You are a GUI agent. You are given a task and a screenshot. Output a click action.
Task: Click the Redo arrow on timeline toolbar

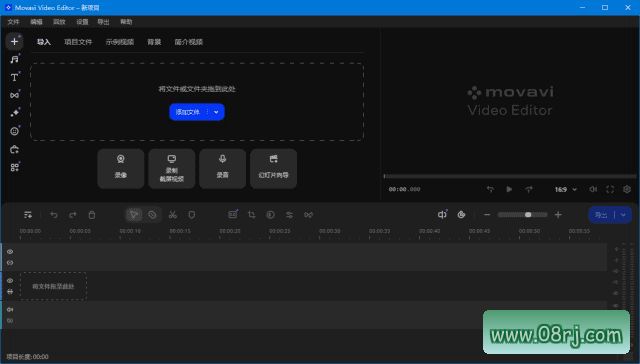pos(73,215)
